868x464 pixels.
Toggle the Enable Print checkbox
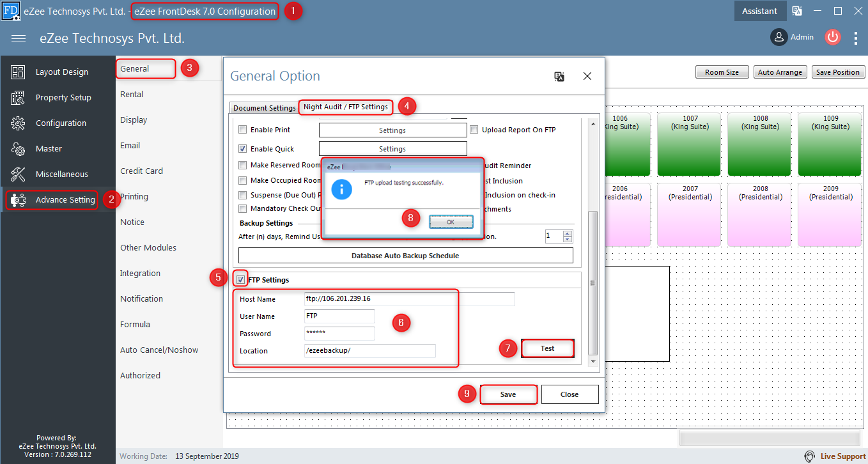pyautogui.click(x=242, y=130)
